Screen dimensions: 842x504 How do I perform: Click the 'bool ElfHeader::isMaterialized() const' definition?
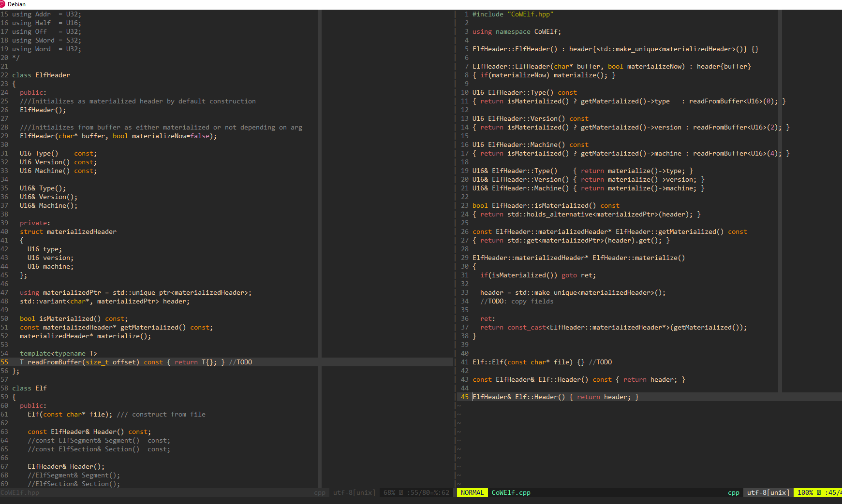click(546, 205)
